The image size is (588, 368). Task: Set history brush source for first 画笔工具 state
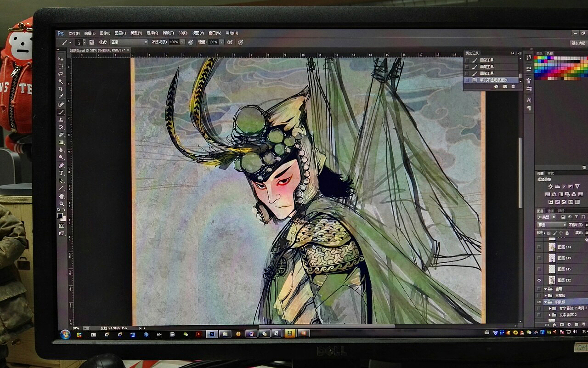467,60
